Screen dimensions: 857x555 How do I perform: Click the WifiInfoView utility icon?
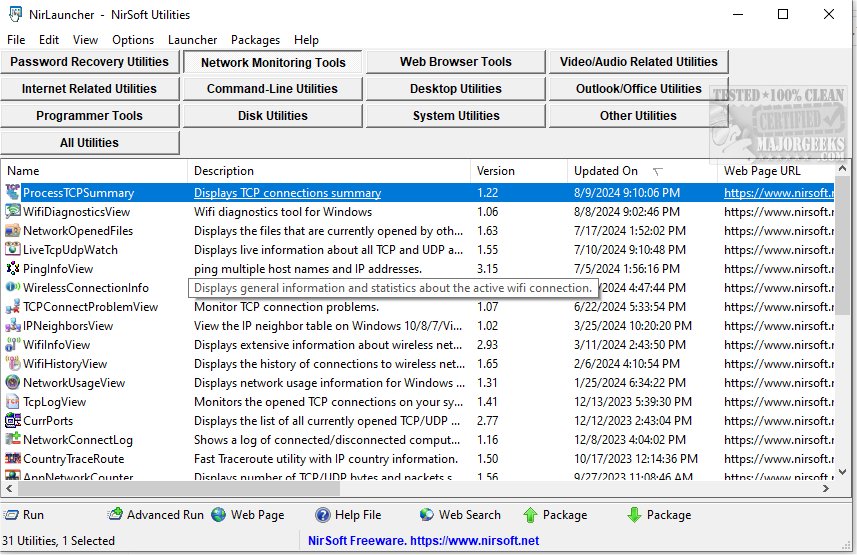click(x=13, y=344)
